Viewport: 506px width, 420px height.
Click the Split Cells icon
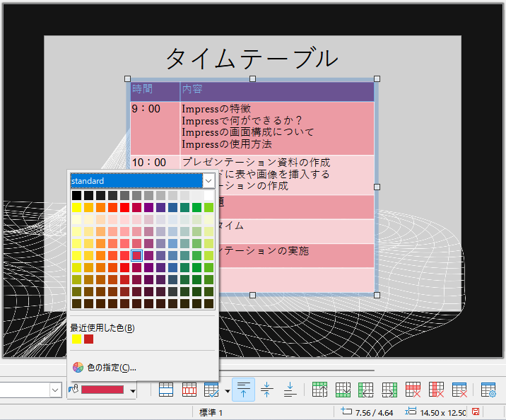(189, 390)
